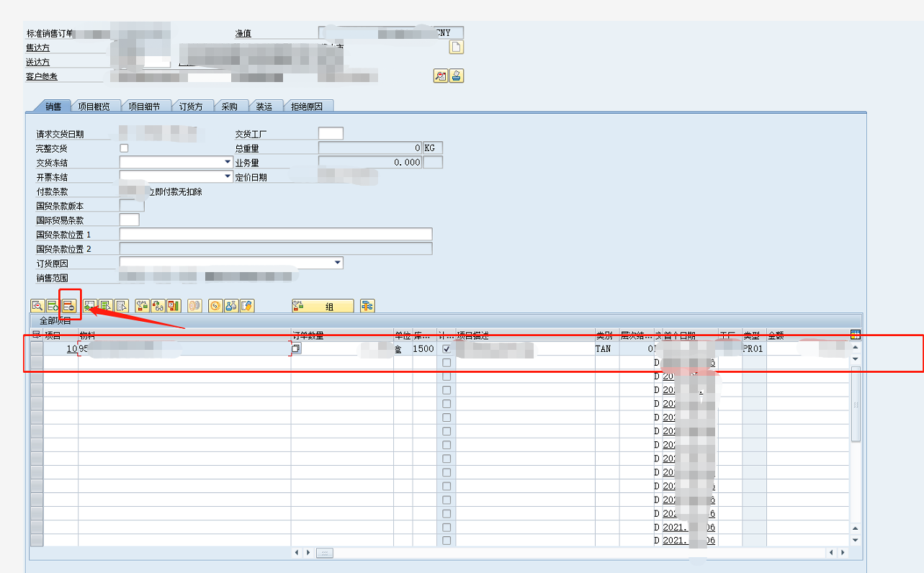The image size is (924, 573).
Task: Click 国贸条款位置 1 input field
Action: pyautogui.click(x=276, y=234)
